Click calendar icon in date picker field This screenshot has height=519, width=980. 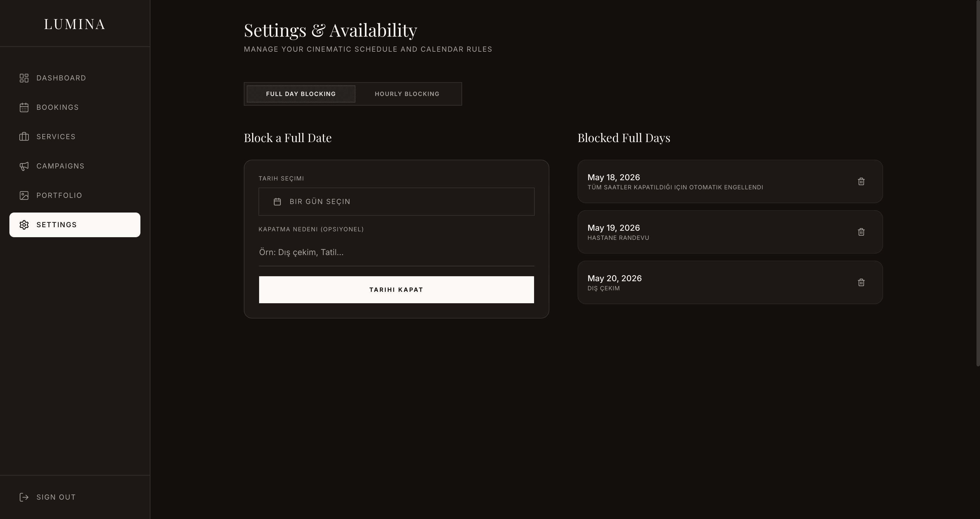click(x=277, y=201)
